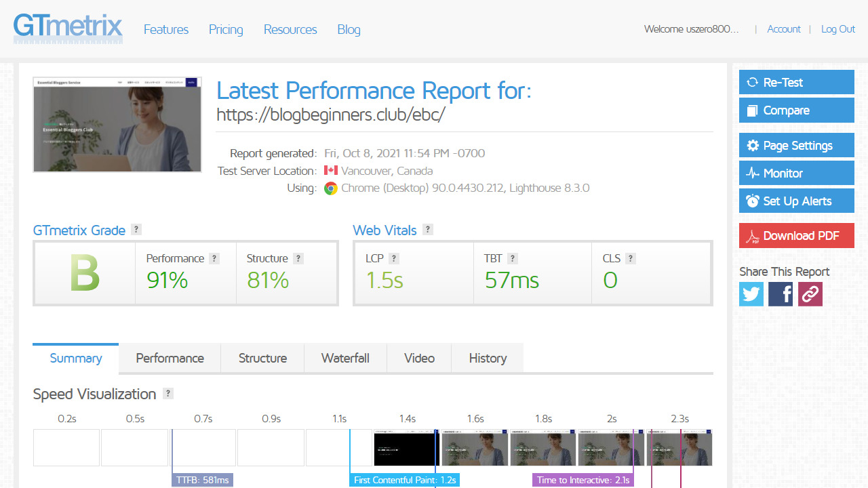Click the 1.5s LCP value
This screenshot has height=488, width=868.
click(384, 280)
